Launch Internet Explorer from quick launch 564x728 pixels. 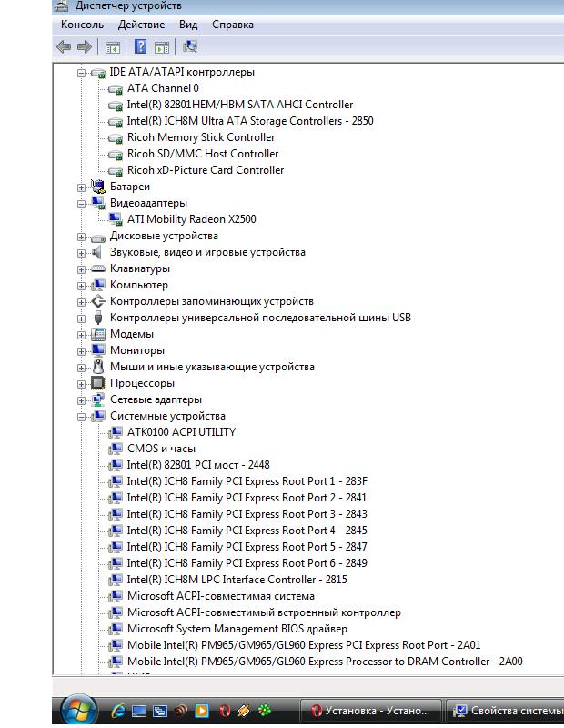(x=118, y=711)
